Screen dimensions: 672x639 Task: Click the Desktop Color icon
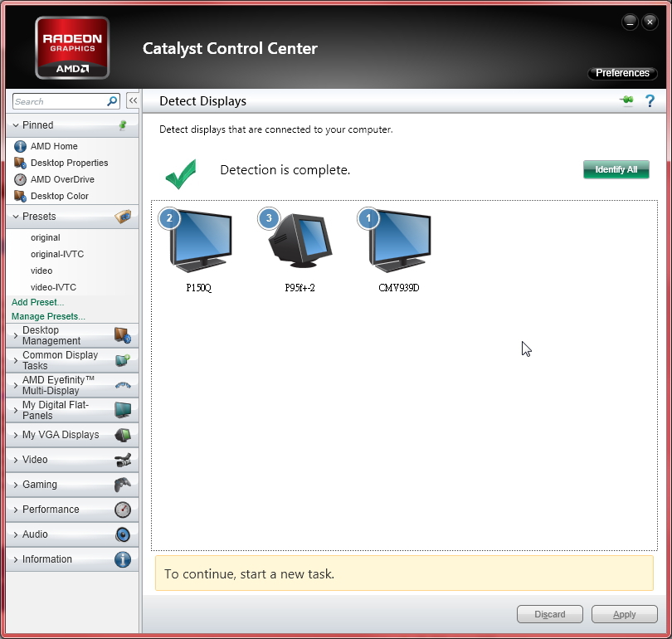pyautogui.click(x=20, y=196)
